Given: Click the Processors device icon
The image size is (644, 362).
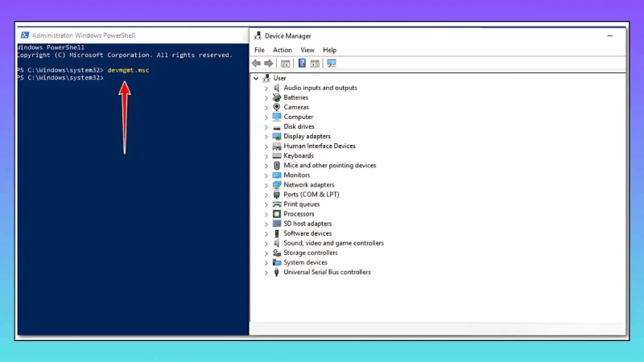Looking at the screenshot, I should click(x=277, y=214).
